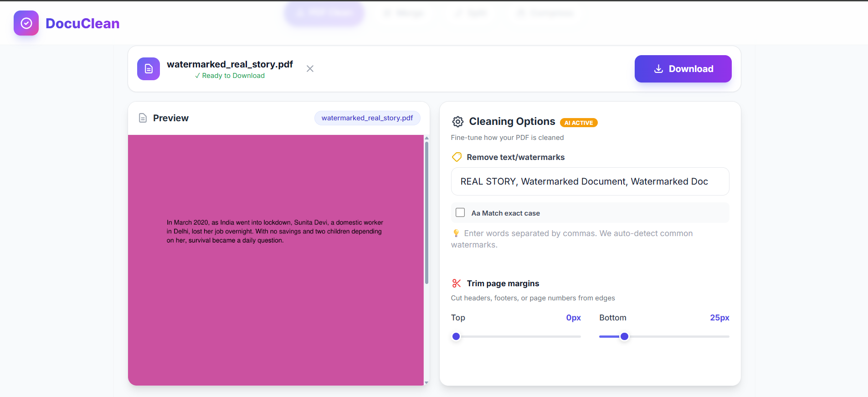
Task: Click the AI ACTIVE badge
Action: click(579, 123)
